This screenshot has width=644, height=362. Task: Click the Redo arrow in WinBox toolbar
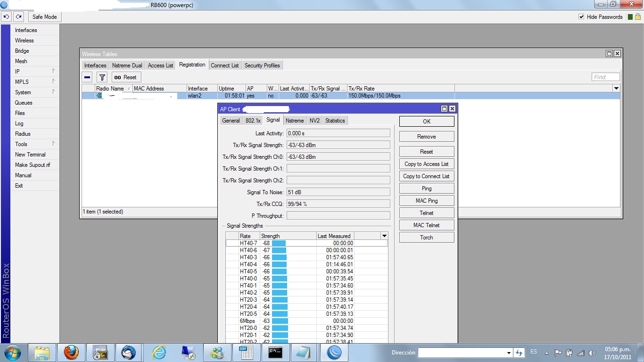coord(18,16)
